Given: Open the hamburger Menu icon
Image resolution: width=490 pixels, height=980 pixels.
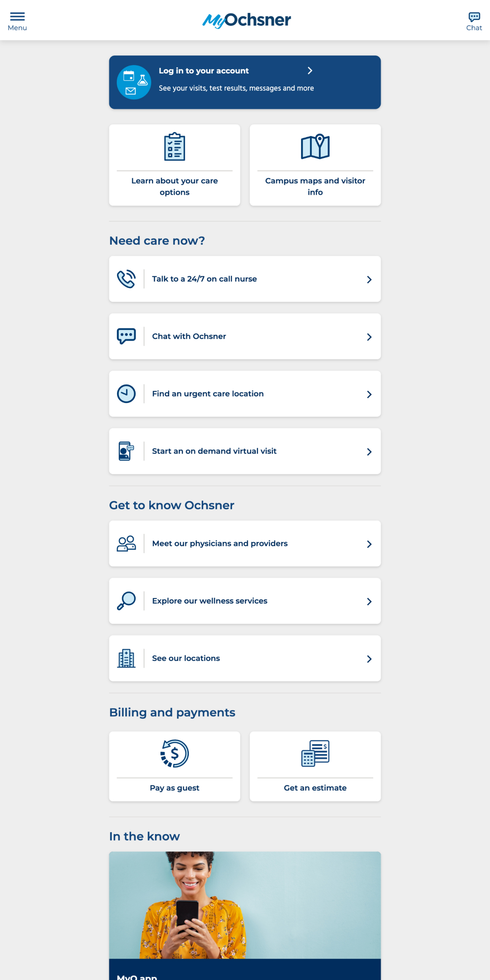Looking at the screenshot, I should (x=17, y=16).
